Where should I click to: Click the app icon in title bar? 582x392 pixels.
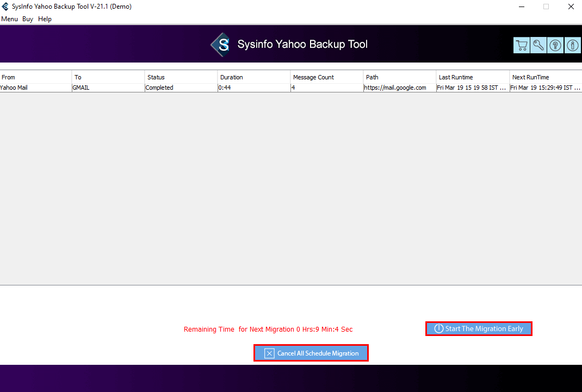[x=5, y=7]
